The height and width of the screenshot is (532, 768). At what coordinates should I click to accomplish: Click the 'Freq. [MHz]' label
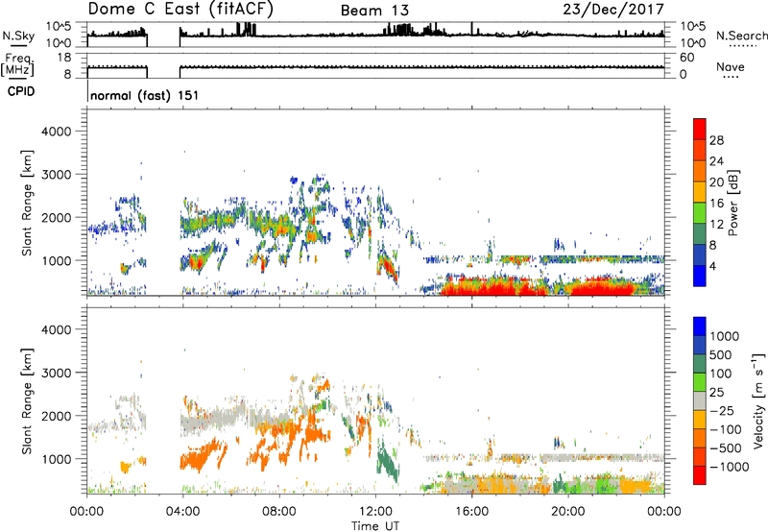(17, 64)
